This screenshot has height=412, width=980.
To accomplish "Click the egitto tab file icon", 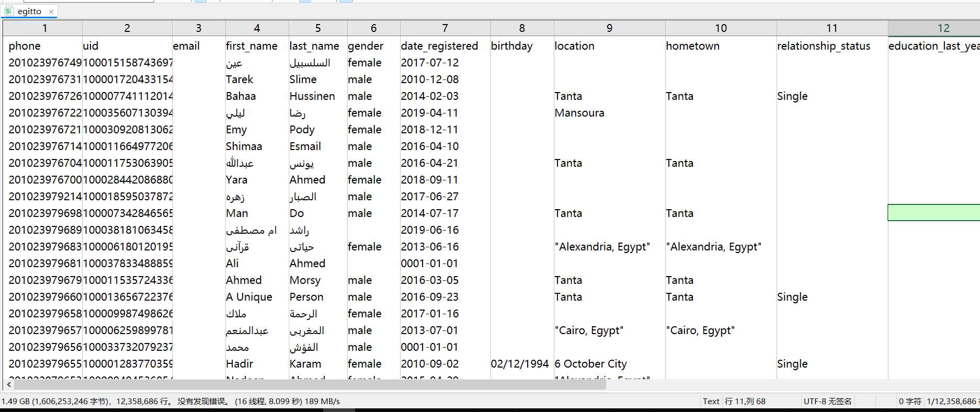I will pyautogui.click(x=8, y=12).
